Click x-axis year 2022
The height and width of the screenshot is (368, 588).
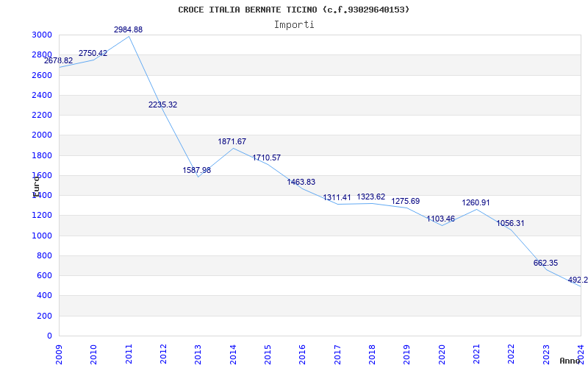tap(511, 355)
